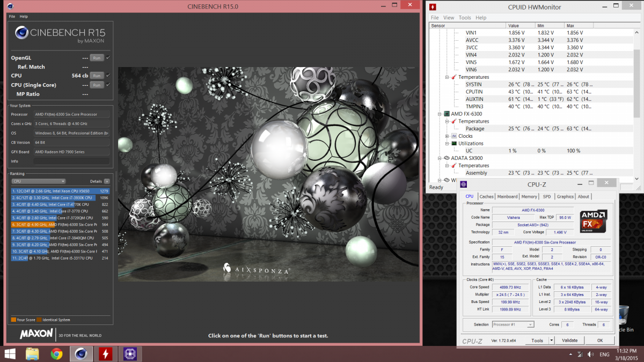The image size is (644, 362).
Task: Open Cinebench File menu
Action: tap(12, 17)
